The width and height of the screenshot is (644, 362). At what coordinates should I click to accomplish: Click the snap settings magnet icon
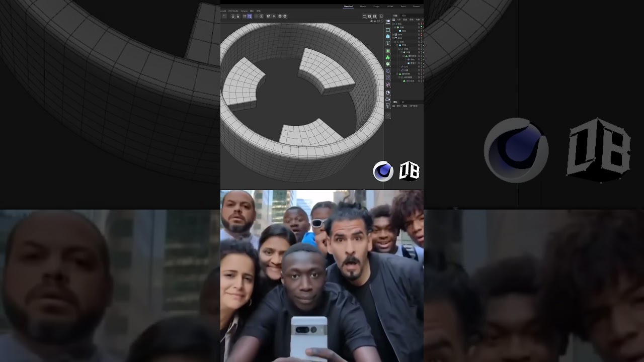(238, 16)
